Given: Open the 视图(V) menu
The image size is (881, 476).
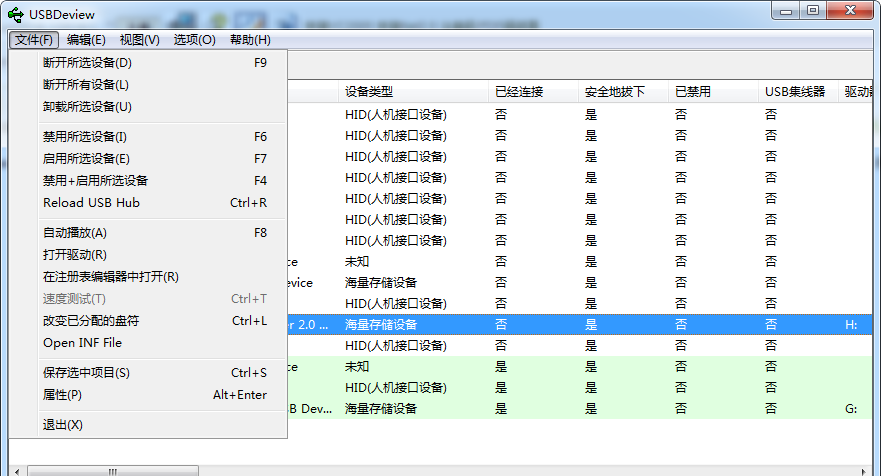Looking at the screenshot, I should pos(139,40).
